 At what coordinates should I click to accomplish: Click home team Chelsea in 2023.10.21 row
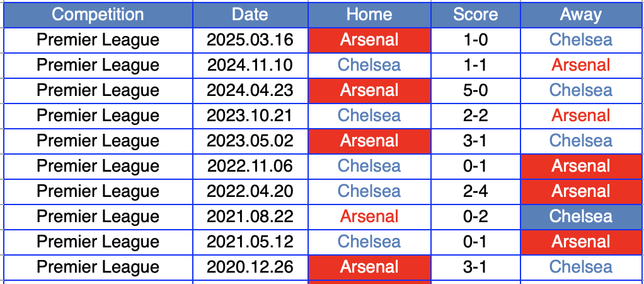coord(369,115)
